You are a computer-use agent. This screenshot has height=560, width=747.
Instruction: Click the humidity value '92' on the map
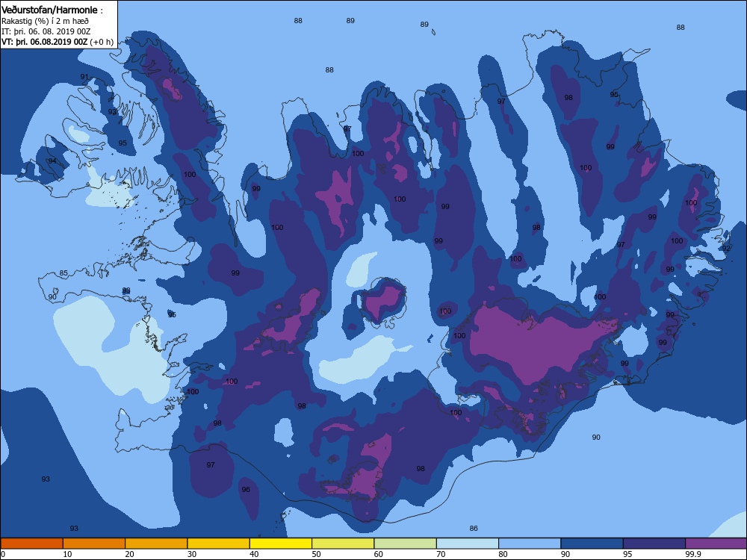coord(726,249)
